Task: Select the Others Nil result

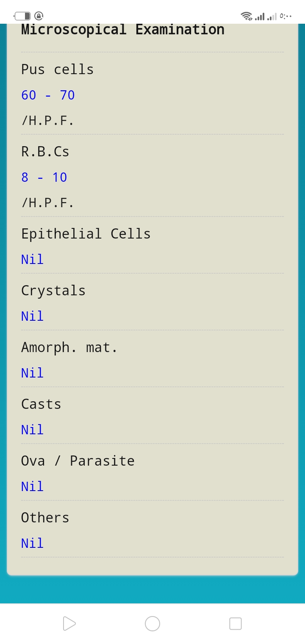Action: pos(32,543)
